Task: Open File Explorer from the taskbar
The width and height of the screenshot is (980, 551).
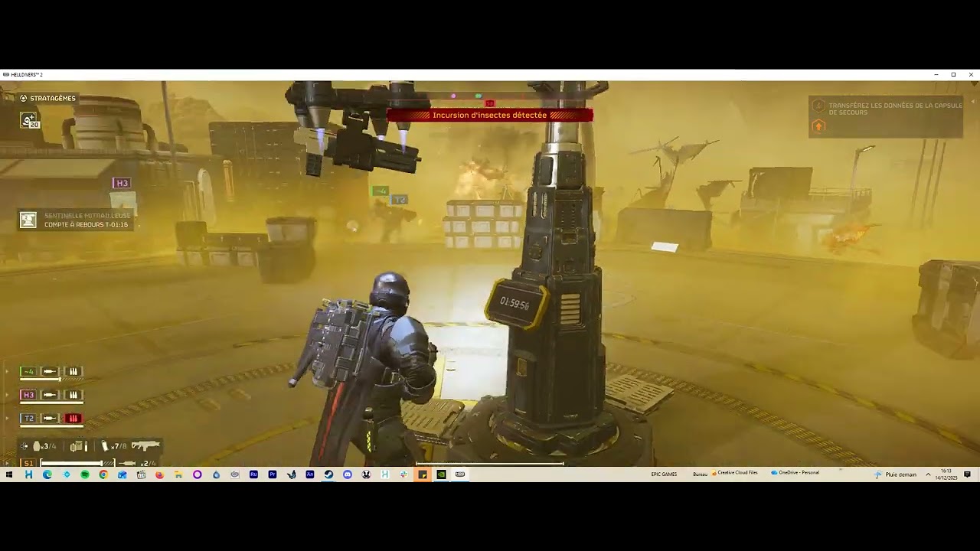Action: 178,474
